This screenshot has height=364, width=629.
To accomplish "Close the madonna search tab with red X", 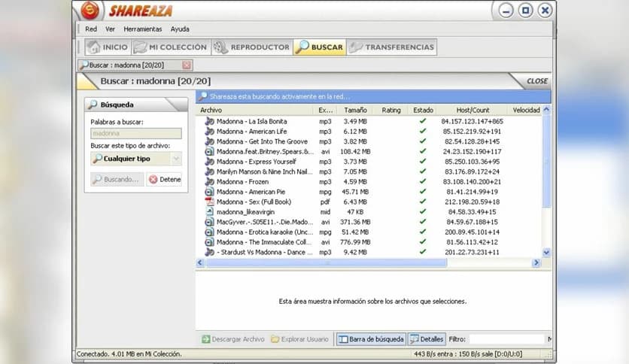I will [x=187, y=65].
